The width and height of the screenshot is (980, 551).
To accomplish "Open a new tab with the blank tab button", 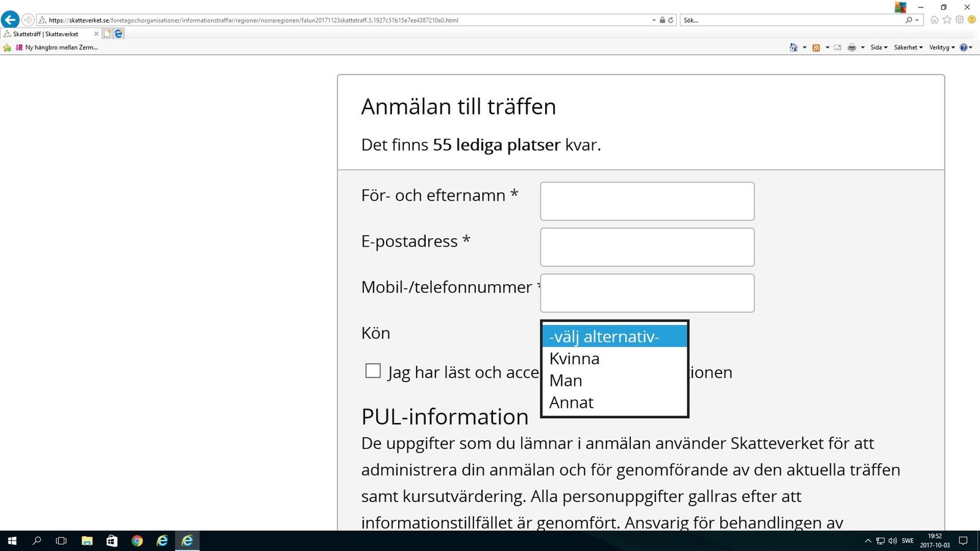I will coord(107,34).
